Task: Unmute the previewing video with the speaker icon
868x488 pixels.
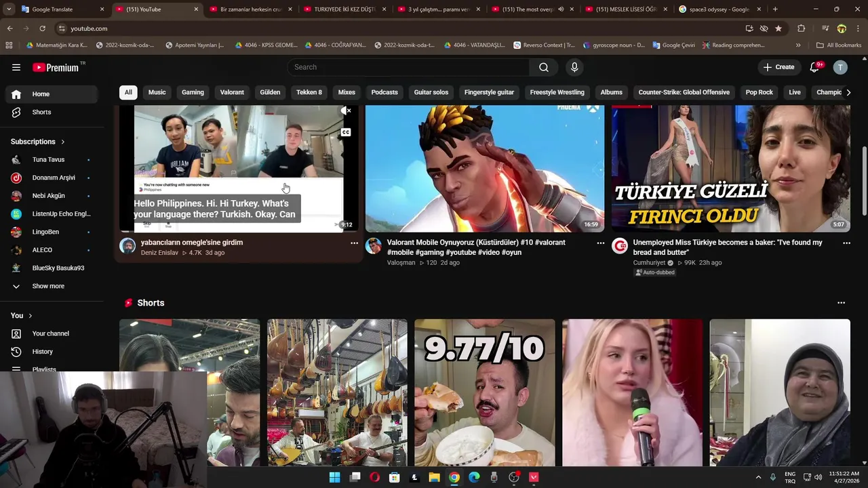Action: [346, 110]
